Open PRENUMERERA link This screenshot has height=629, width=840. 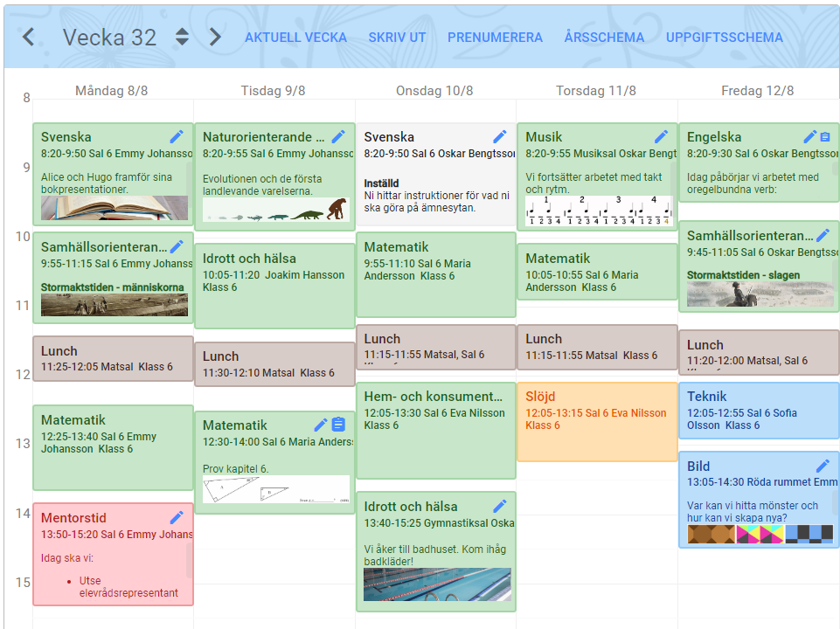point(495,38)
